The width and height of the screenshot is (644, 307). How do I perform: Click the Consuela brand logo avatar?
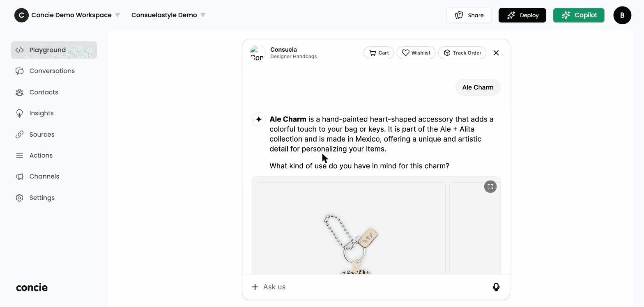[x=258, y=53]
